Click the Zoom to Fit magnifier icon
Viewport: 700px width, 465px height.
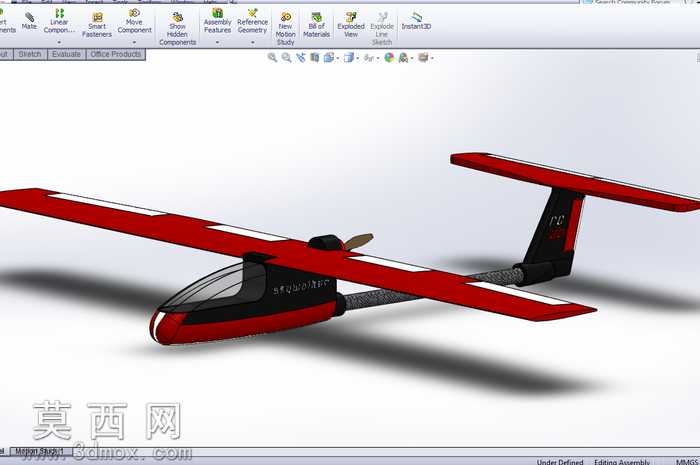tap(272, 57)
